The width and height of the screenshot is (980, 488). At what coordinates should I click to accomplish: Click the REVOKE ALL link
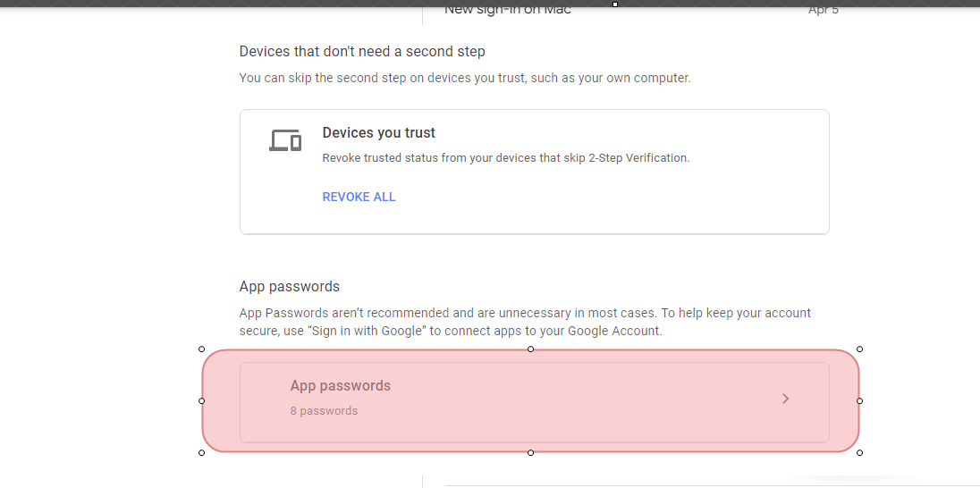coord(359,197)
